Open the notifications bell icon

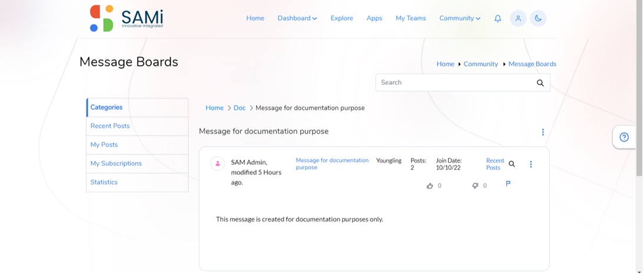coord(497,18)
